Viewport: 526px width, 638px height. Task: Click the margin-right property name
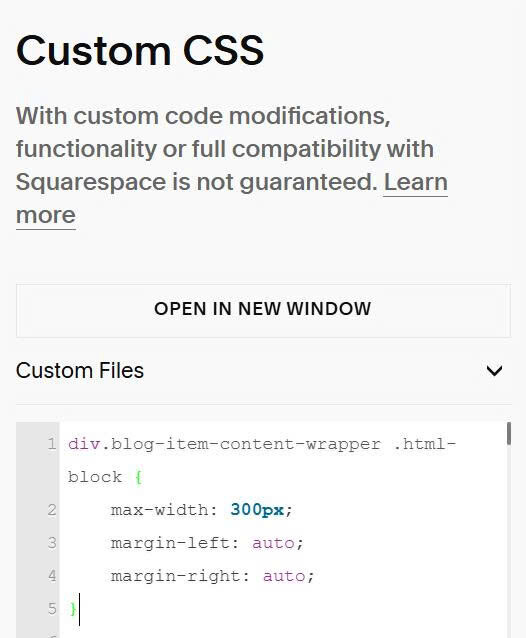175,576
